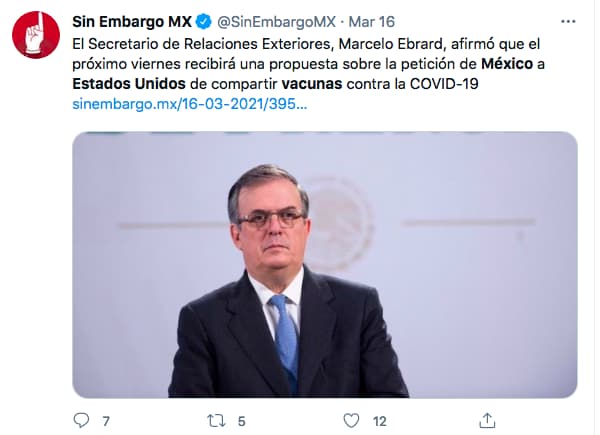Click the like count number 12
Image resolution: width=600 pixels, height=435 pixels.
[x=380, y=421]
